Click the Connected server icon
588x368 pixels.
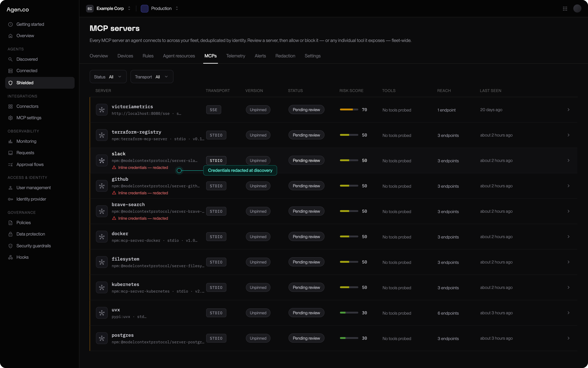coord(10,71)
